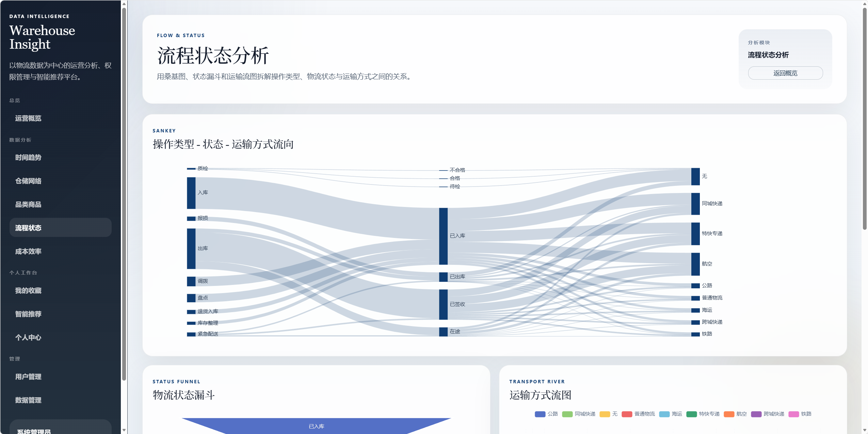Click sidebar scrollbar down arrow
868x434 pixels.
(x=124, y=430)
